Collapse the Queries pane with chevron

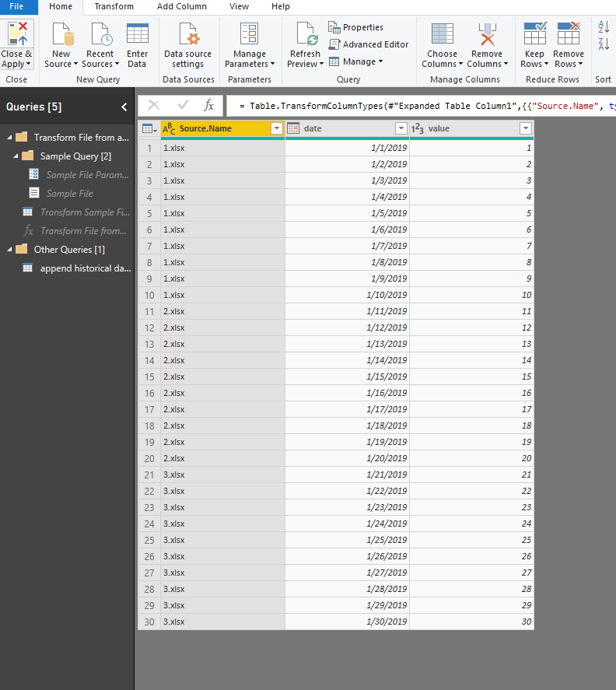[124, 107]
